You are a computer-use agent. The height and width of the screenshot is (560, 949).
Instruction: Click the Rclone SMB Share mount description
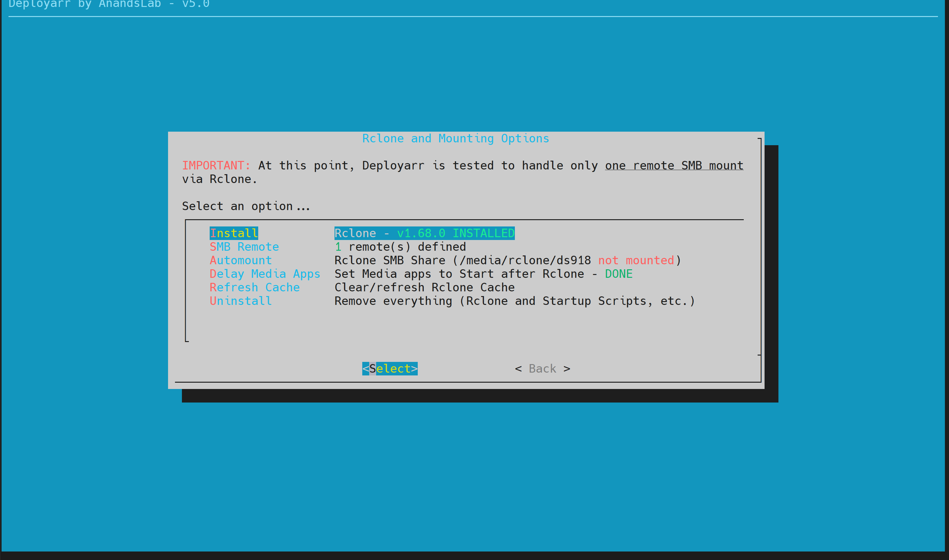click(462, 260)
